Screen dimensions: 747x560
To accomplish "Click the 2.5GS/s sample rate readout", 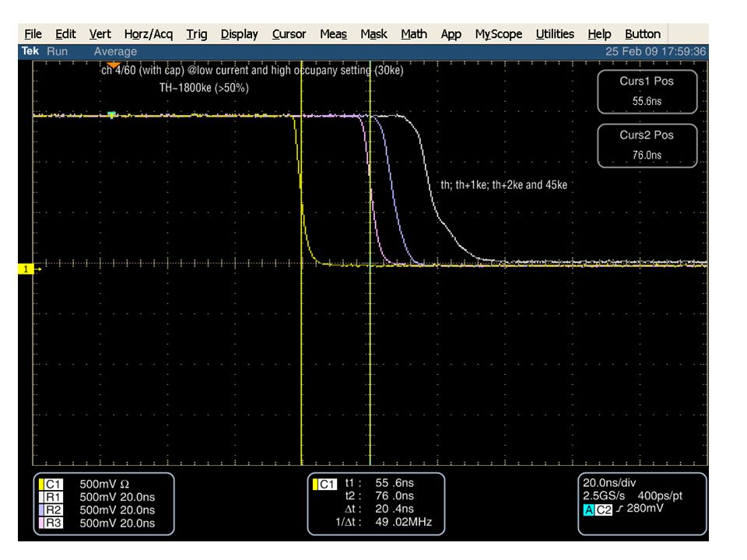I will click(604, 495).
